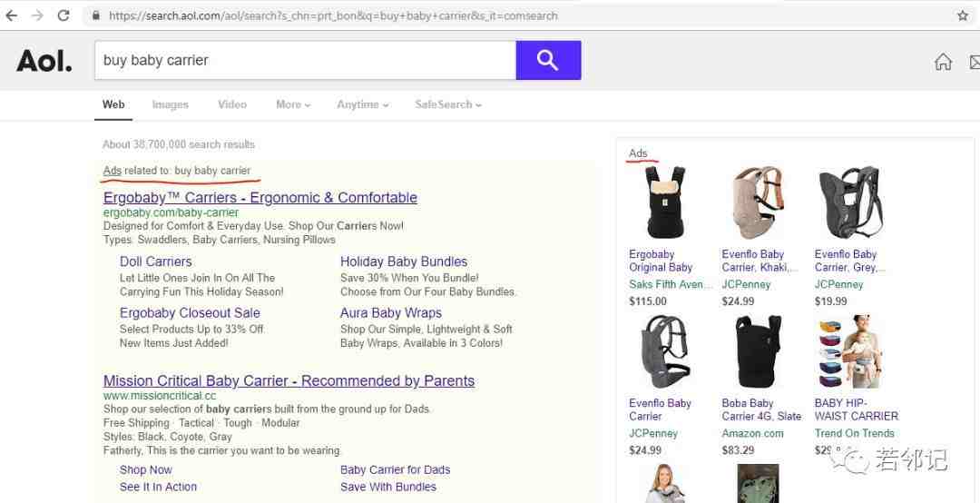Image resolution: width=980 pixels, height=503 pixels.
Task: Select the Web tab
Action: pyautogui.click(x=113, y=104)
